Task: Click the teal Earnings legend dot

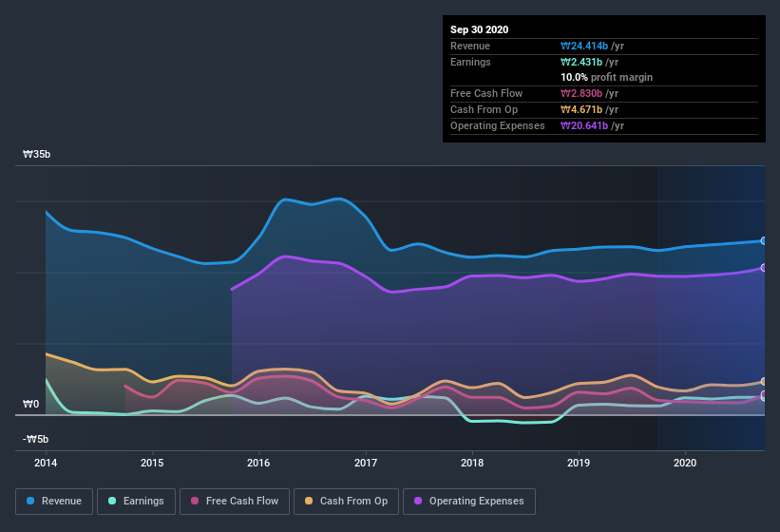Action: (x=113, y=501)
